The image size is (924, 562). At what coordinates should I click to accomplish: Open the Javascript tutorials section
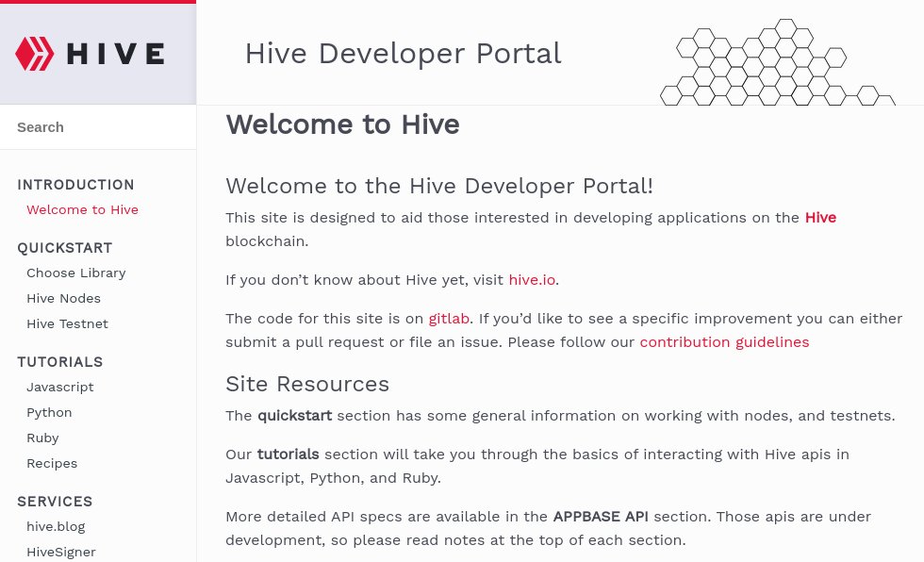coord(59,387)
